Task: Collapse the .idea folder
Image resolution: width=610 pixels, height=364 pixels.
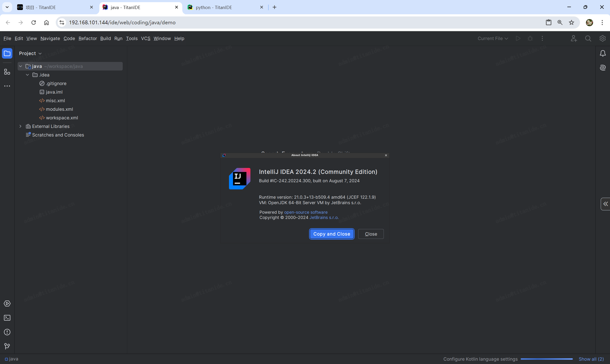Action: click(27, 75)
